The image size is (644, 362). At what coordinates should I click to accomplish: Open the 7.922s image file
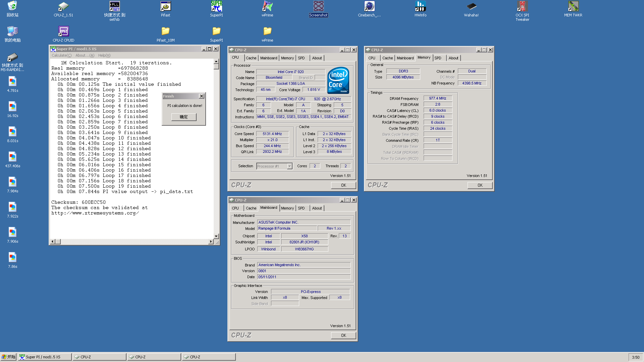[12, 210]
